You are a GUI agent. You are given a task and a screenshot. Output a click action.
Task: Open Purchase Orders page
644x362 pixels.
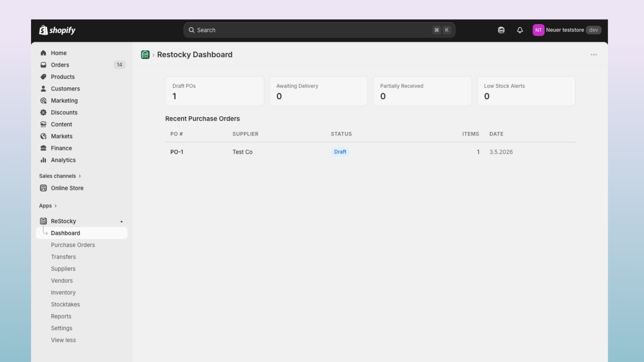pyautogui.click(x=73, y=245)
